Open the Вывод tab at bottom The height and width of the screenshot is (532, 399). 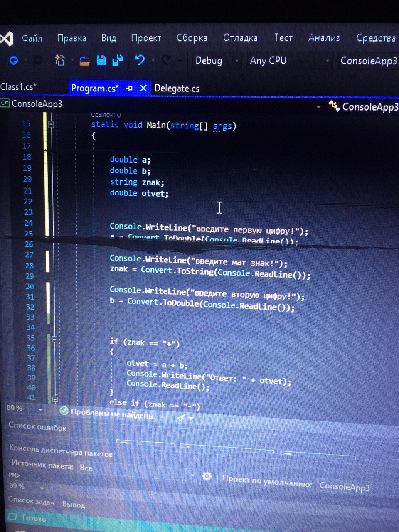tap(74, 505)
